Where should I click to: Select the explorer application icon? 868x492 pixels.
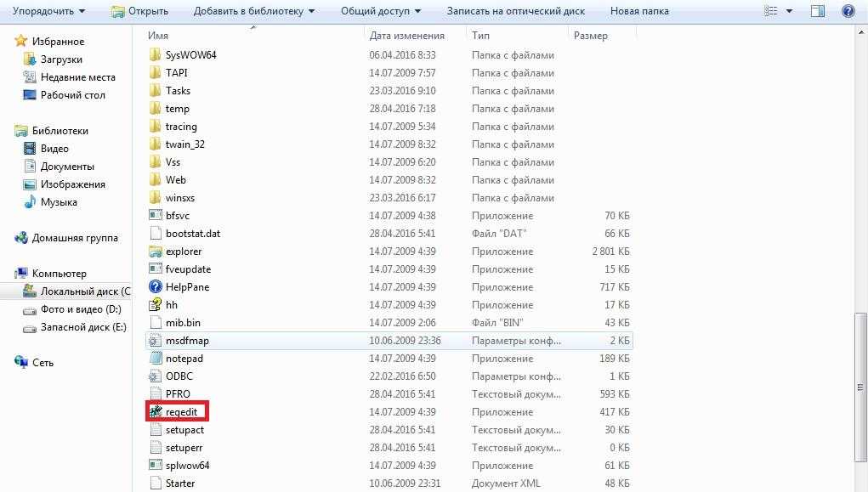[156, 252]
